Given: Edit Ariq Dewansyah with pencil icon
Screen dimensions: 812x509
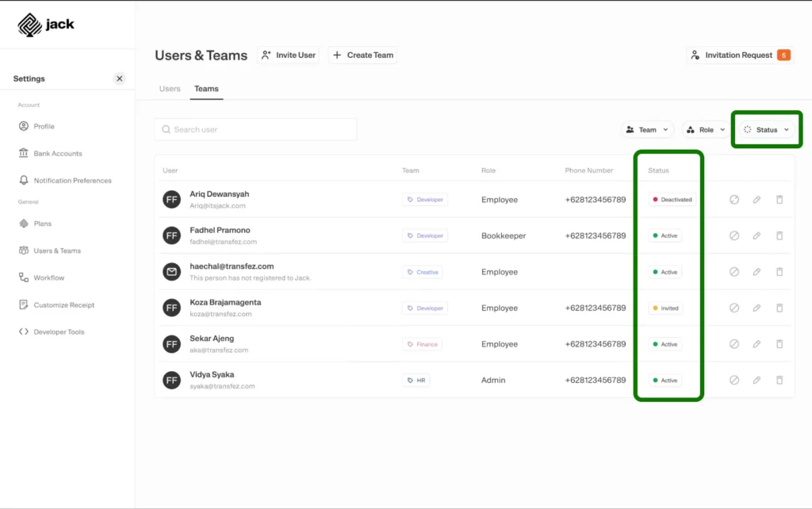Looking at the screenshot, I should pyautogui.click(x=756, y=199).
